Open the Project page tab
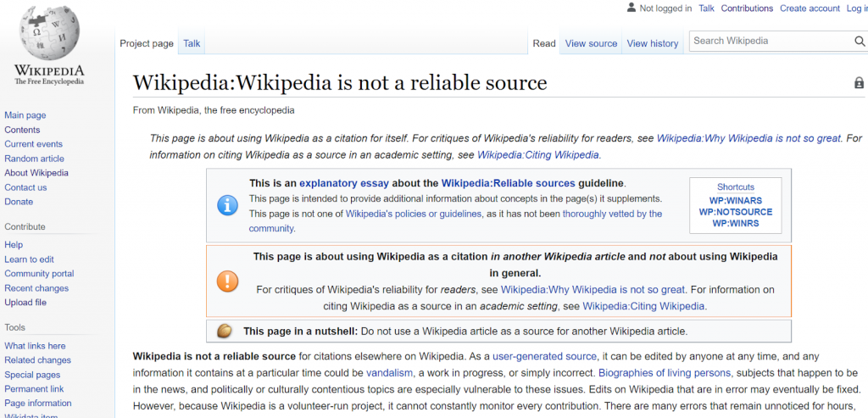 (147, 43)
